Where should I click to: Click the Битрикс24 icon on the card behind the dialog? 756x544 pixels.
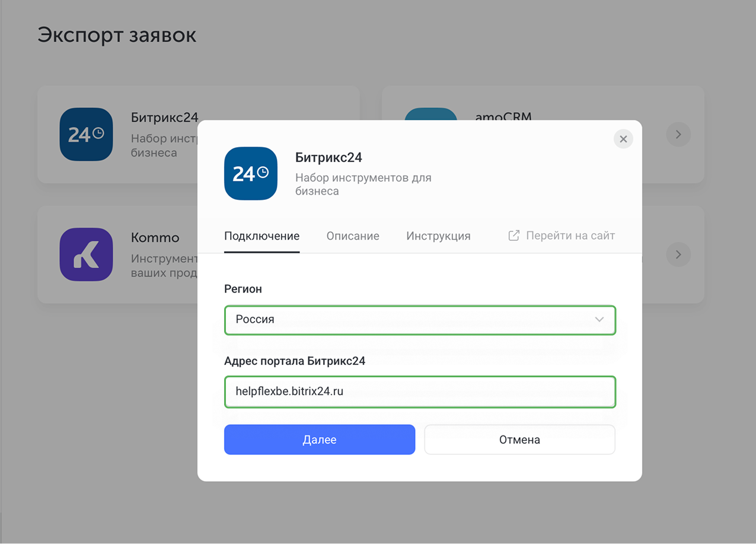click(86, 135)
